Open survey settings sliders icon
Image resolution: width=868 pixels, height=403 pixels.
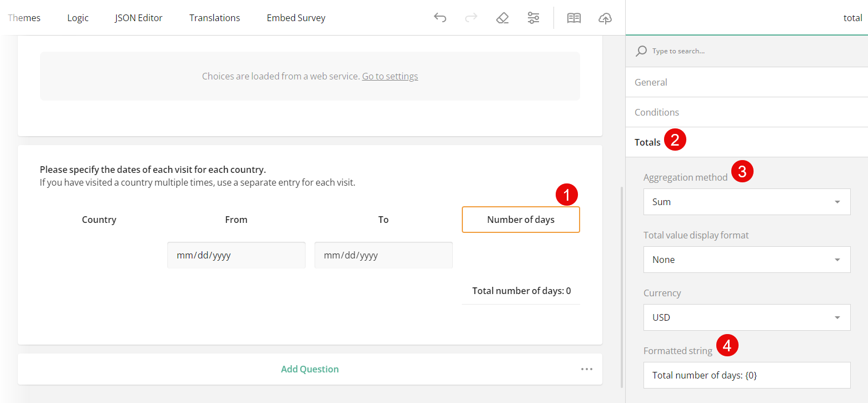pyautogui.click(x=533, y=18)
